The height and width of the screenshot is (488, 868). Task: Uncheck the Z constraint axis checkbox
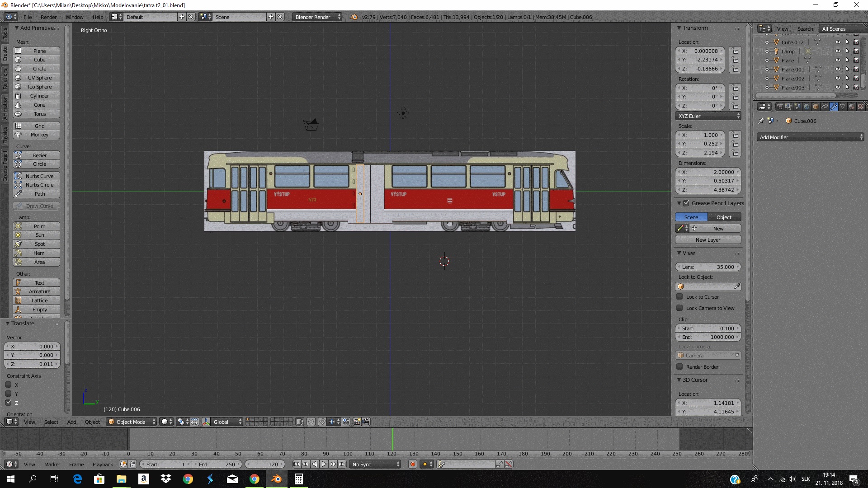click(8, 403)
